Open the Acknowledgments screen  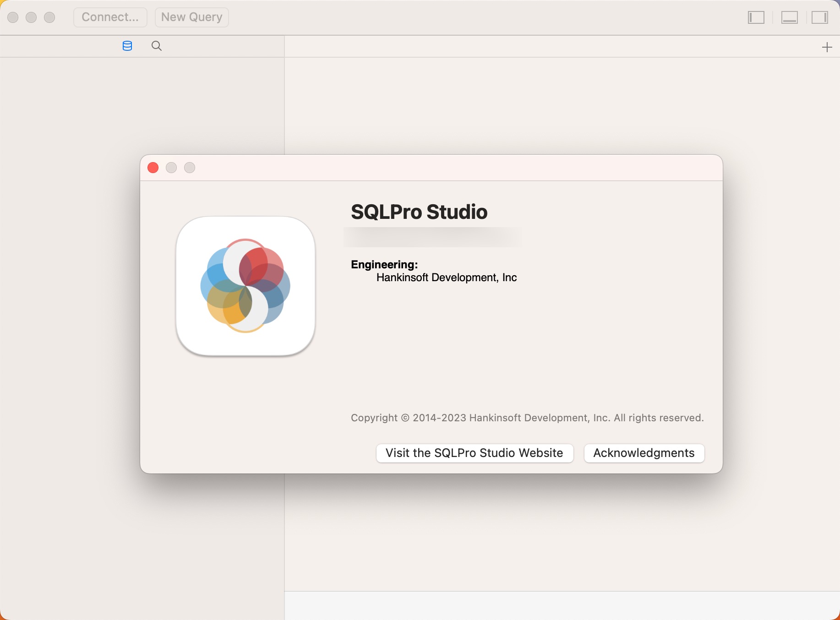pyautogui.click(x=644, y=453)
